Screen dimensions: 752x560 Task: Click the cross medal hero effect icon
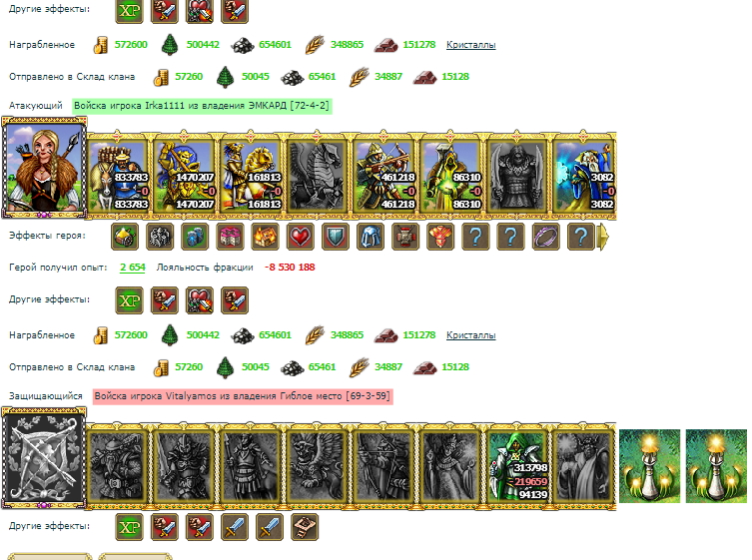pyautogui.click(x=405, y=237)
